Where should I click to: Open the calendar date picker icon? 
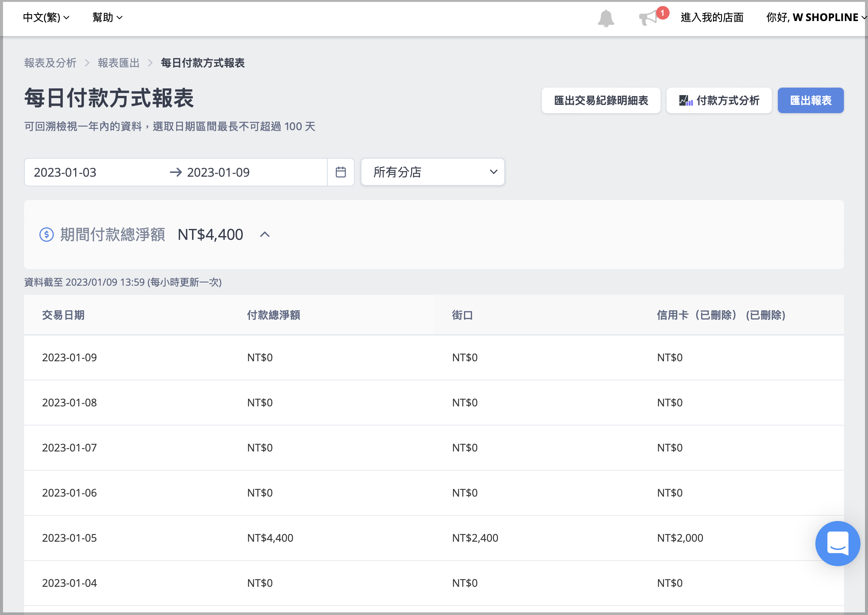(x=341, y=172)
